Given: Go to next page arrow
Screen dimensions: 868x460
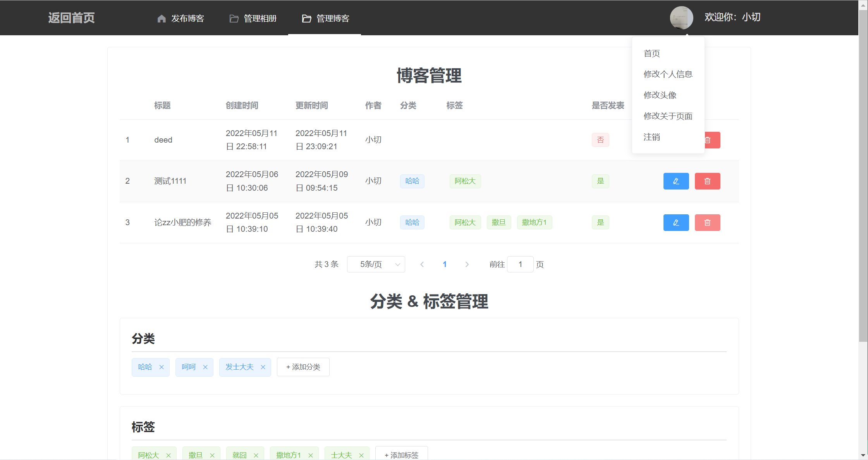Looking at the screenshot, I should click(x=467, y=264).
